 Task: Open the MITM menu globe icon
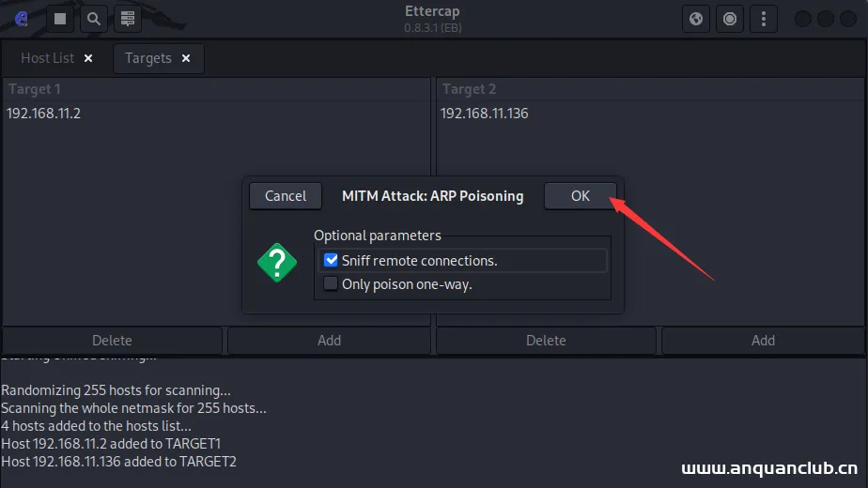pos(696,19)
